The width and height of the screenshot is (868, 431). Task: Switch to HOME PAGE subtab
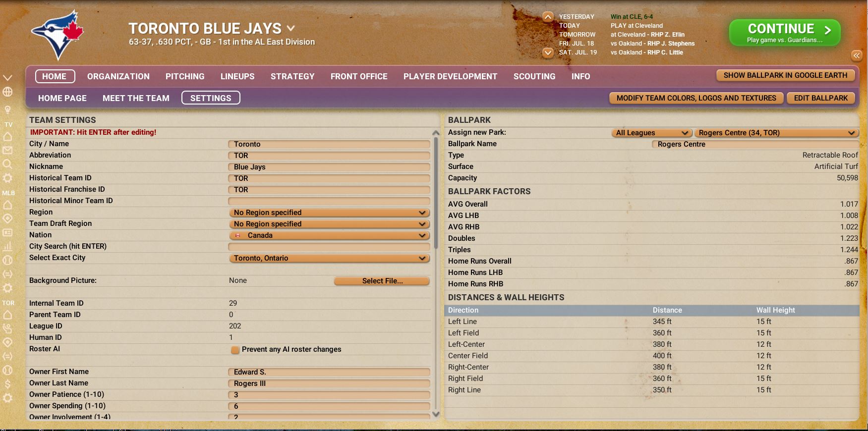[62, 98]
